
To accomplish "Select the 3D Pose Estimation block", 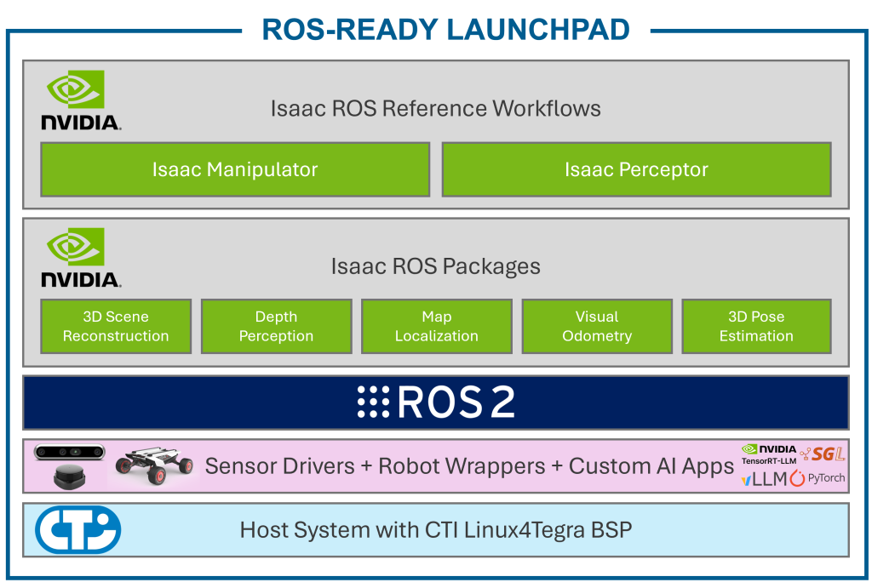I will [757, 326].
